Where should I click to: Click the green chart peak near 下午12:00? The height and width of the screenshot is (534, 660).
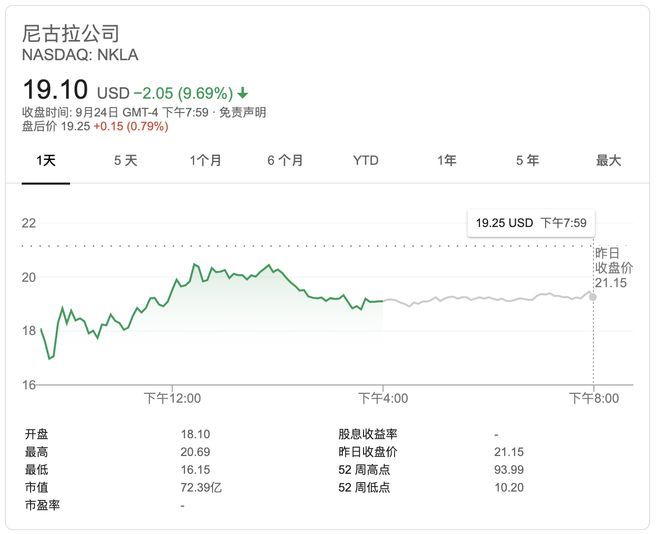[194, 264]
